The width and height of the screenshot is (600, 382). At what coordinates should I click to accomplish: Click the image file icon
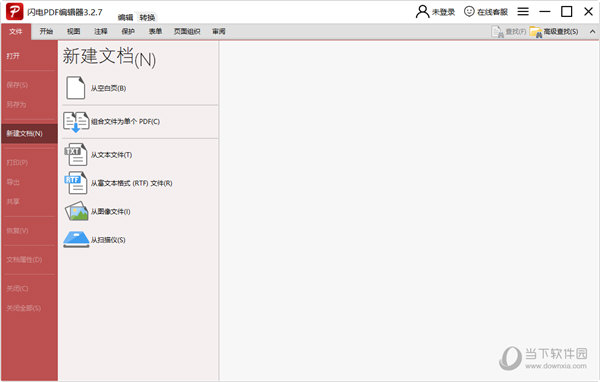click(77, 211)
